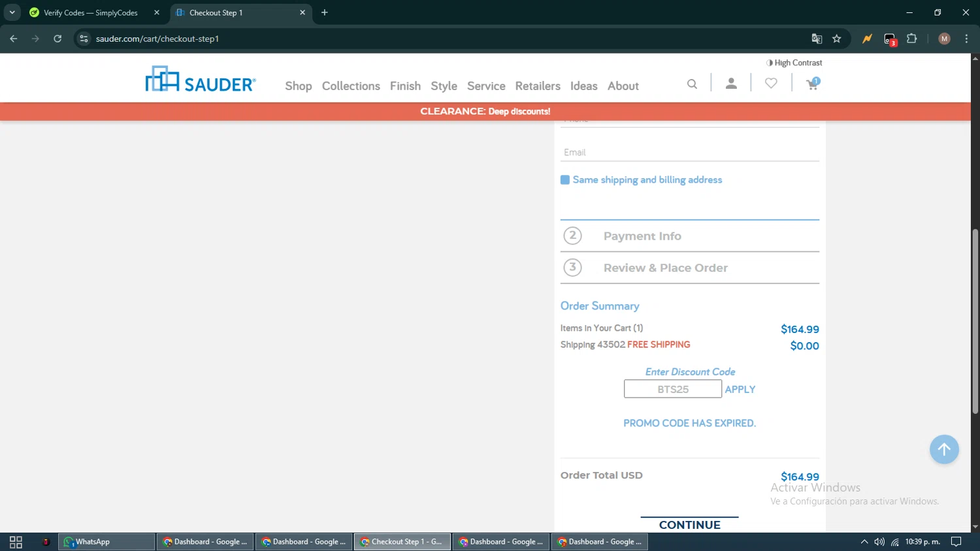Click the browser forward arrow
This screenshot has width=980, height=551.
tap(35, 39)
